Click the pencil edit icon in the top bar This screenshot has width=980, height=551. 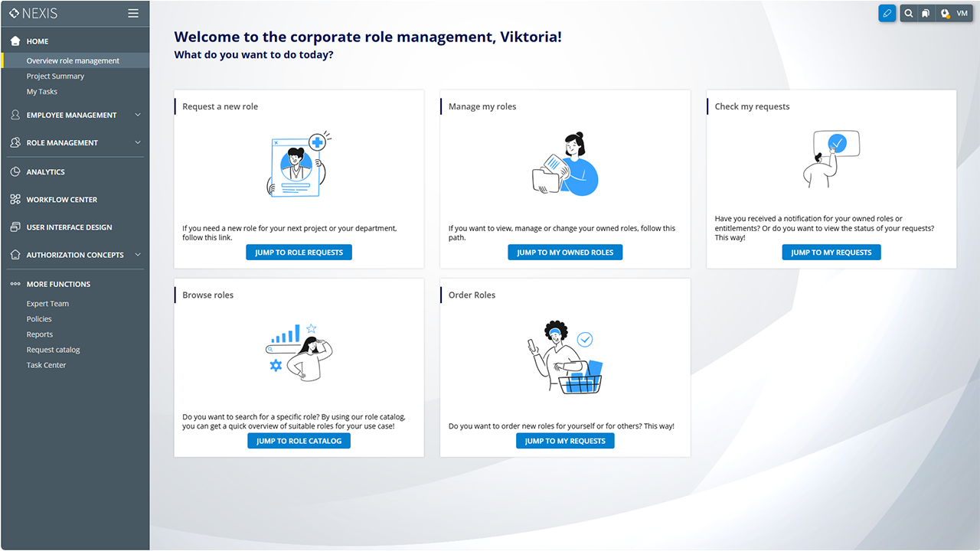tap(887, 13)
